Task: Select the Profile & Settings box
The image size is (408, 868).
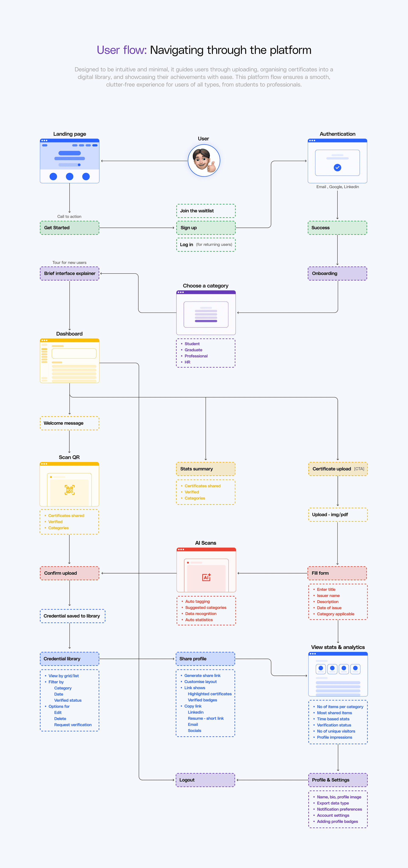Action: 338,780
